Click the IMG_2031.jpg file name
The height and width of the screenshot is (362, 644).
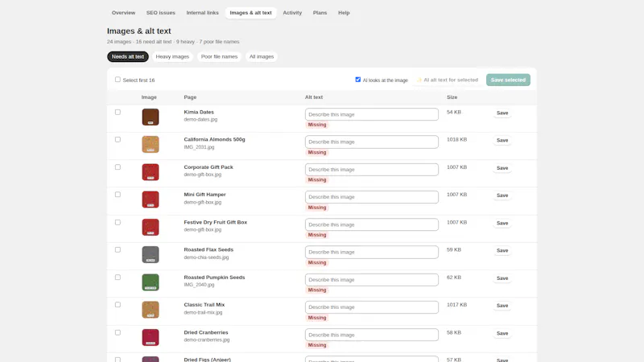click(199, 147)
